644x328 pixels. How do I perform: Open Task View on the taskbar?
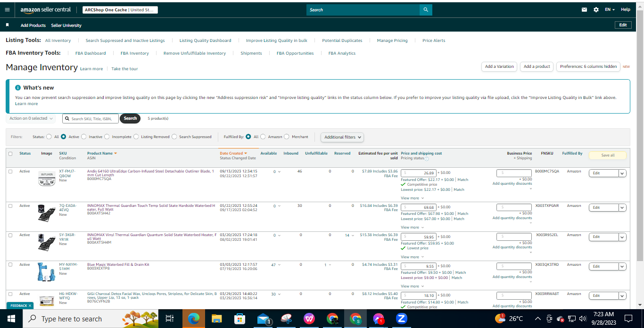(x=170, y=319)
